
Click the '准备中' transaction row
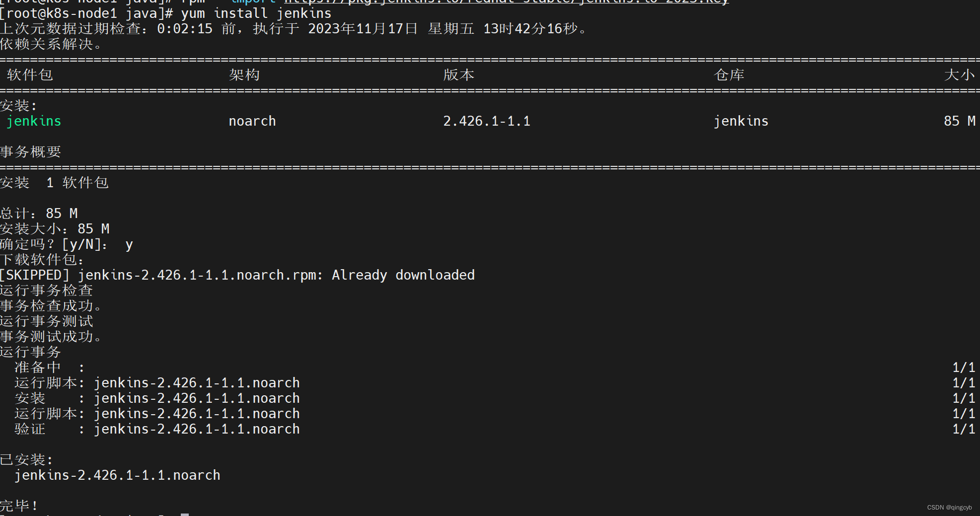point(495,368)
